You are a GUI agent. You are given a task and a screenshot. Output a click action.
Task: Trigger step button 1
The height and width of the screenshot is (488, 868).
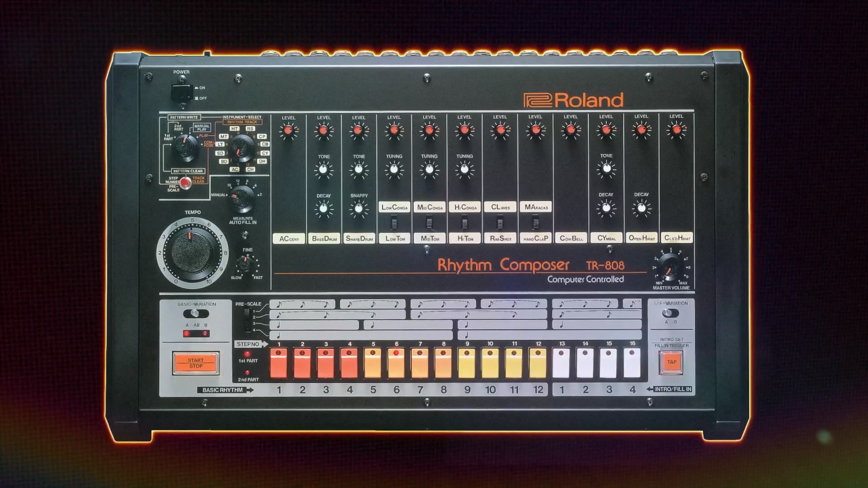pos(278,363)
